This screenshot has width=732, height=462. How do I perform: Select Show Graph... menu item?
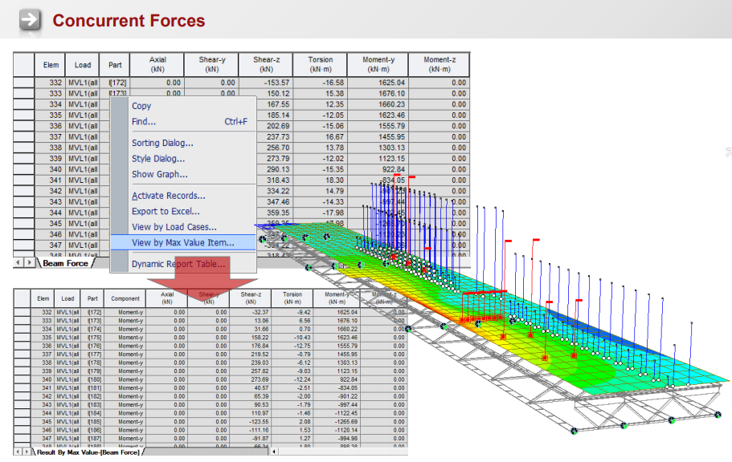[x=159, y=174]
